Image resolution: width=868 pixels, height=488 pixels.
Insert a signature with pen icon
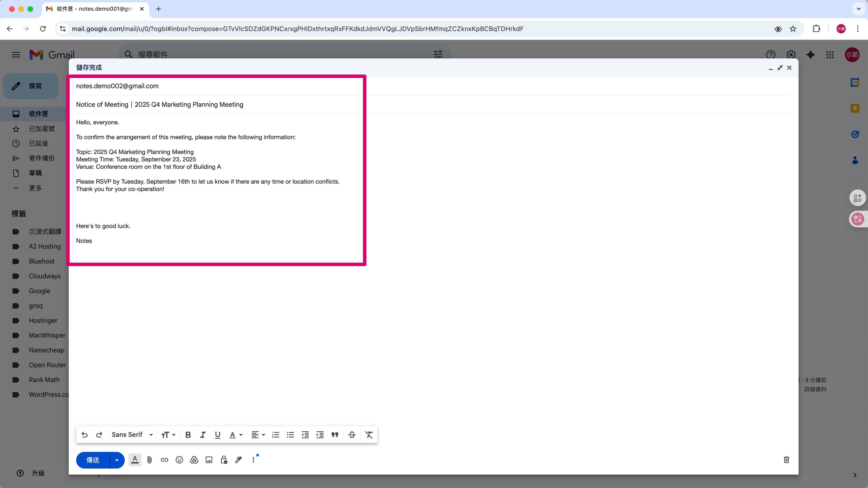pos(238,460)
